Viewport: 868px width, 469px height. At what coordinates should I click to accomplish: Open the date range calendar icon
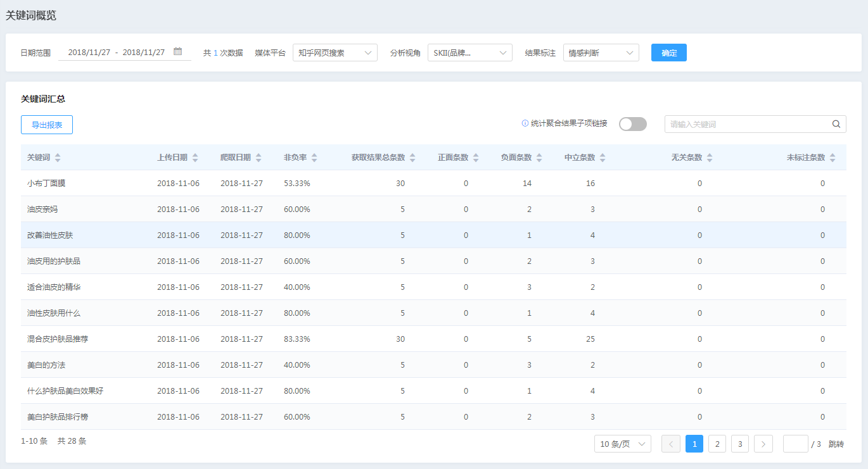click(178, 52)
